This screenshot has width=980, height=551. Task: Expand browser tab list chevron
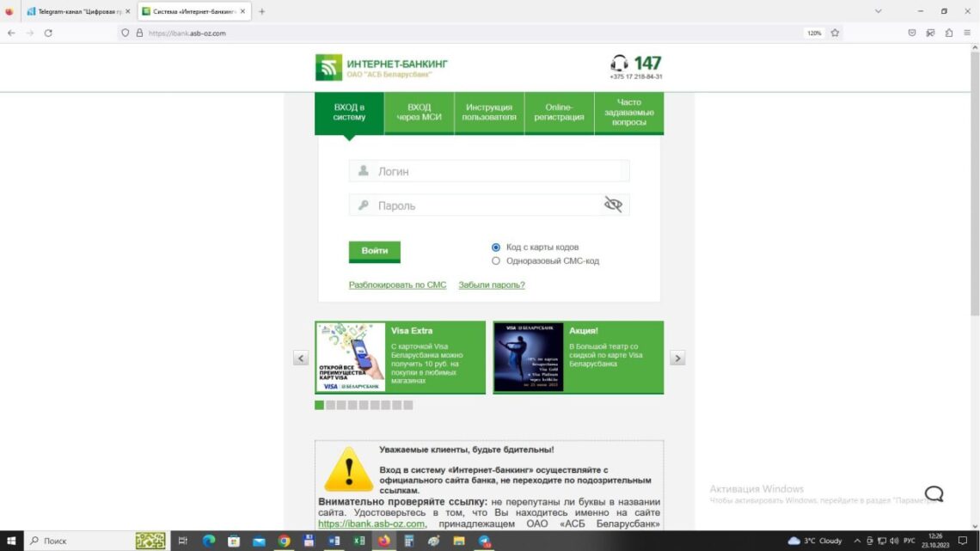point(878,11)
